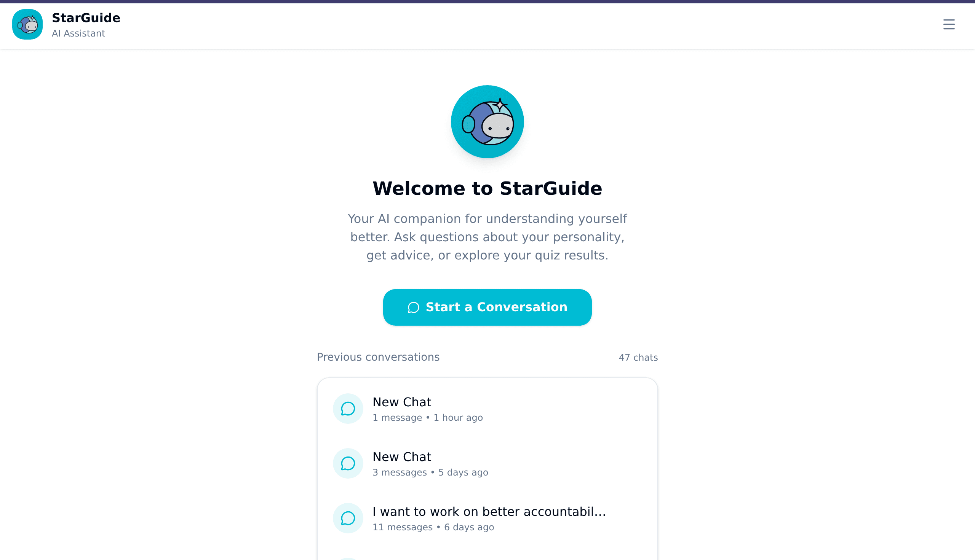Open the New Chat from 1 hour ago
Screen dimensions: 975x560
tap(487, 409)
